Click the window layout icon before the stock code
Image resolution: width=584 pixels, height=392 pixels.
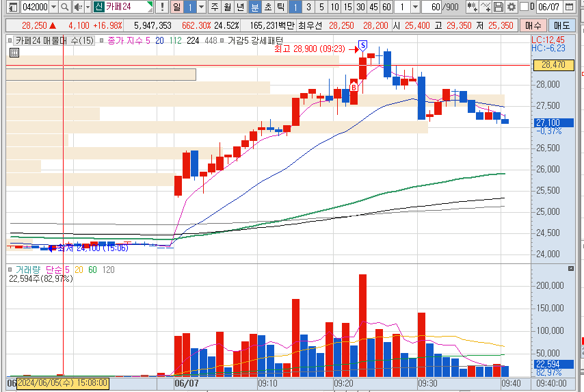coord(13,7)
